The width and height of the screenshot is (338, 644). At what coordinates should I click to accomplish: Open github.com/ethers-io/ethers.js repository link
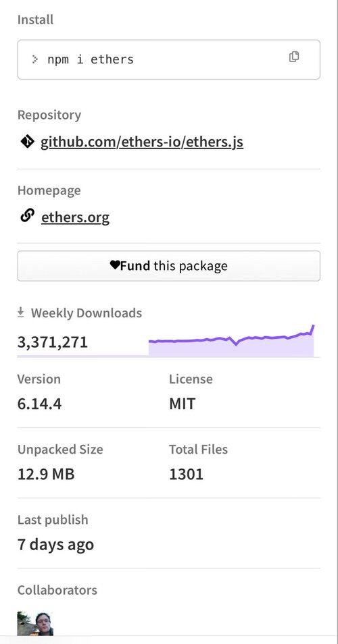tap(142, 142)
